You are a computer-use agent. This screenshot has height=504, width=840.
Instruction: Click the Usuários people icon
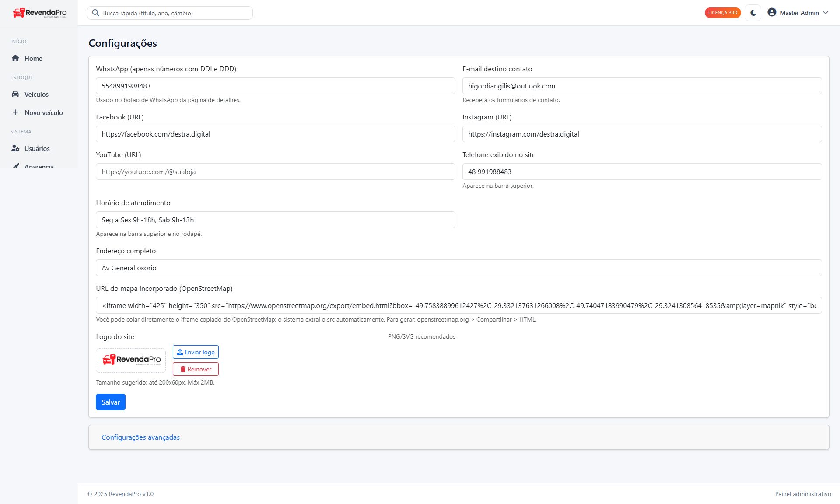tap(15, 148)
